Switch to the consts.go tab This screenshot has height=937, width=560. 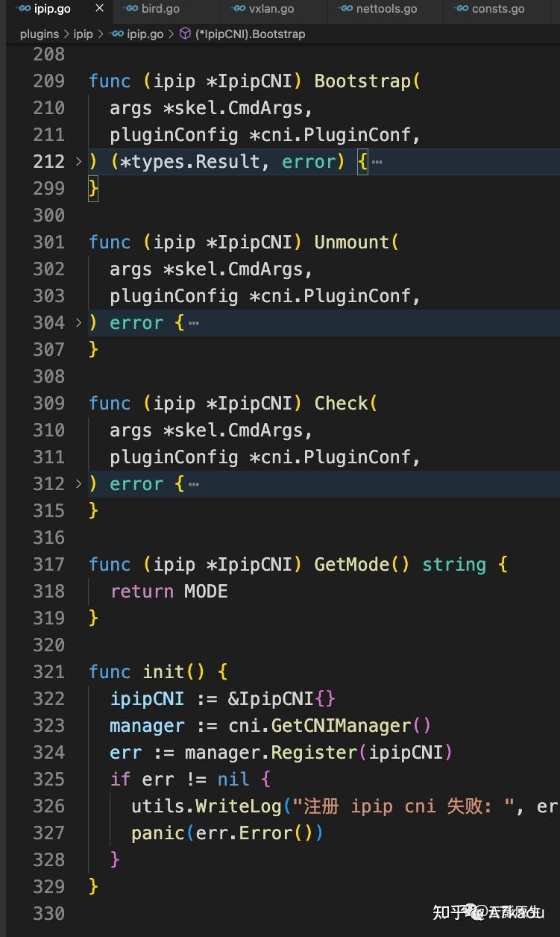pos(497,9)
